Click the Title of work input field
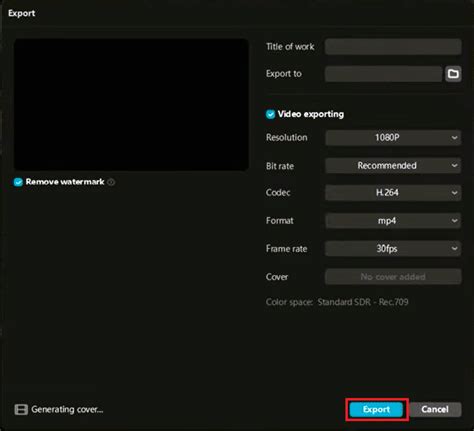This screenshot has width=474, height=431. 393,47
